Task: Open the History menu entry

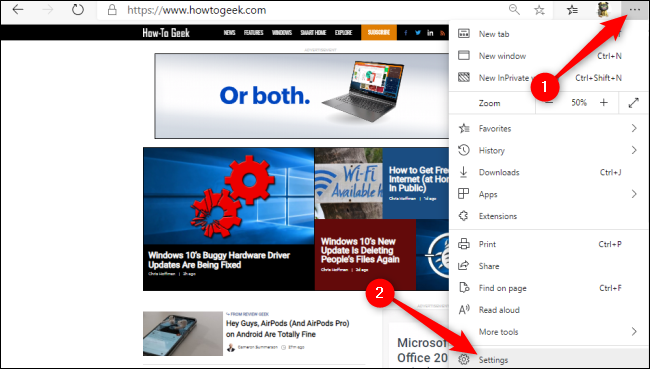Action: [x=548, y=151]
